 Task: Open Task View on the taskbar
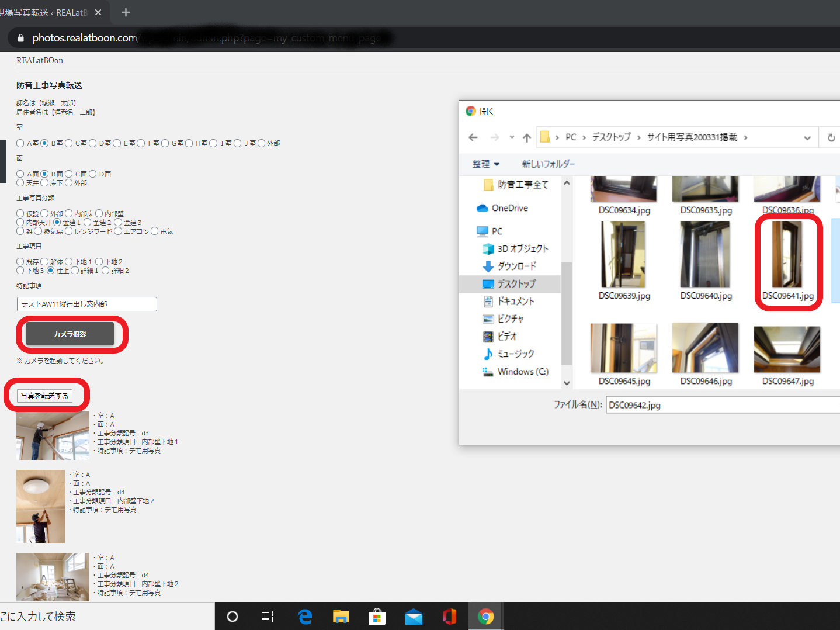(x=268, y=617)
